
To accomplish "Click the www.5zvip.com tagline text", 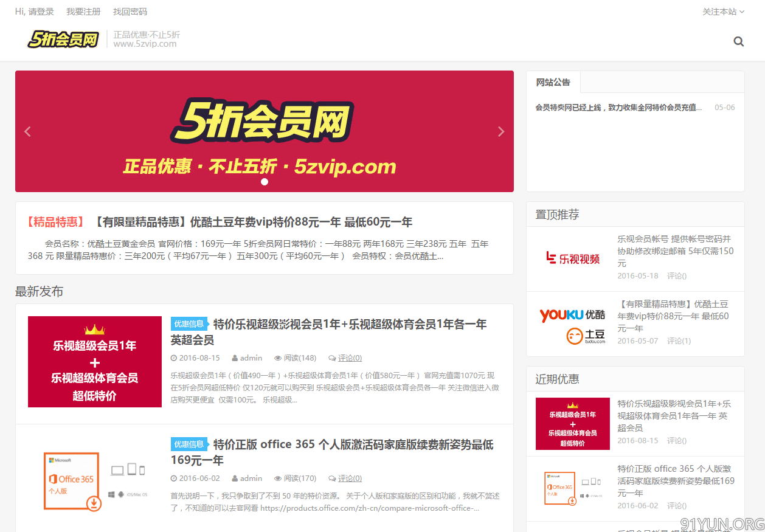I will [x=145, y=44].
